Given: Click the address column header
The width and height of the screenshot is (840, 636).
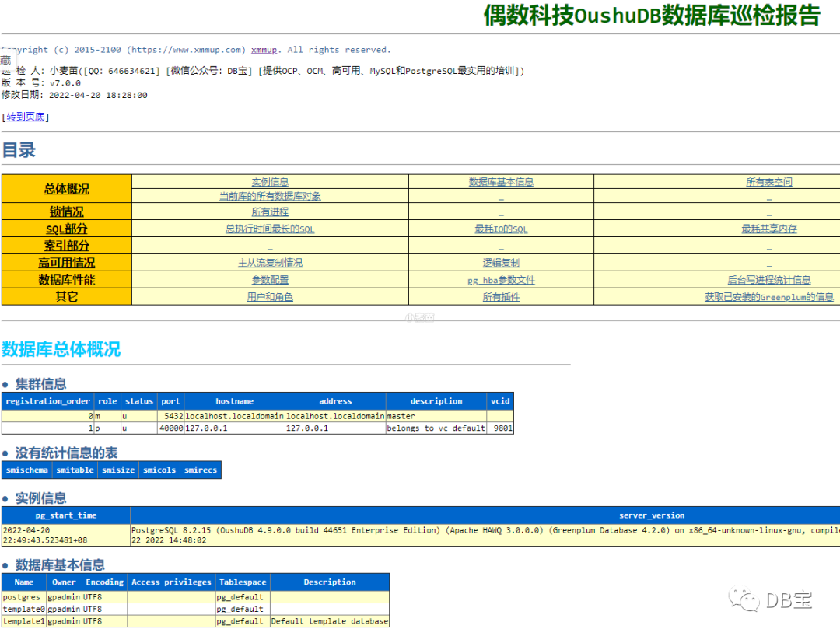Looking at the screenshot, I should 335,401.
